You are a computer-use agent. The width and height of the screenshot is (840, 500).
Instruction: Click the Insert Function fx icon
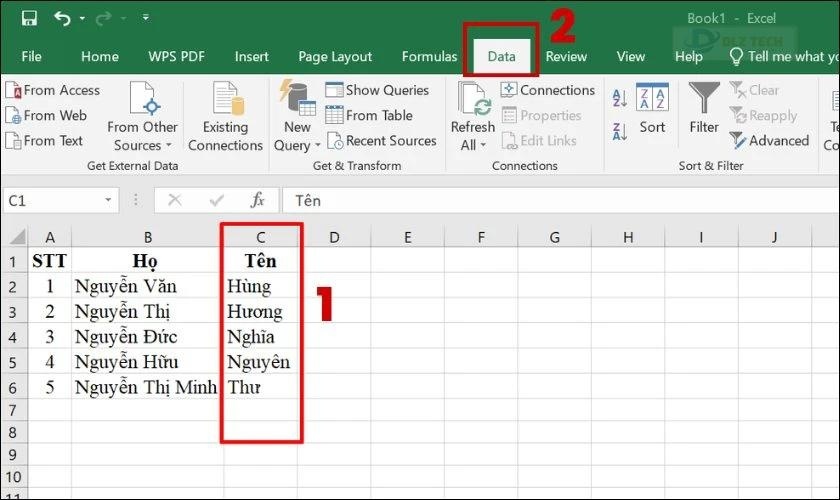(x=257, y=200)
